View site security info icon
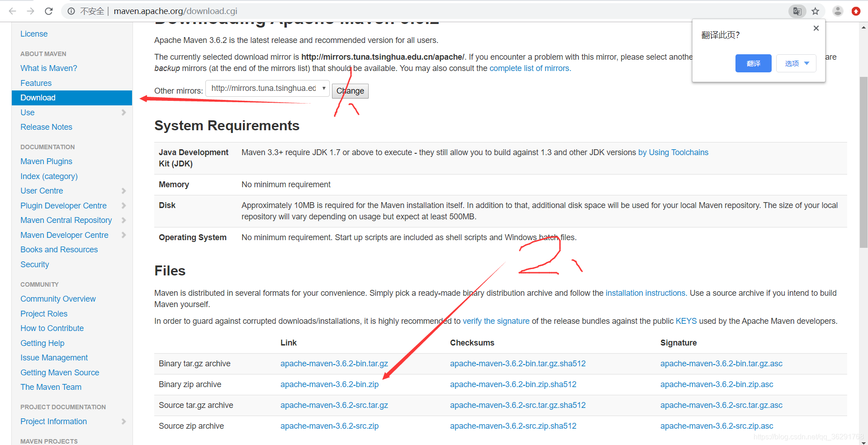868x445 pixels. [x=71, y=11]
